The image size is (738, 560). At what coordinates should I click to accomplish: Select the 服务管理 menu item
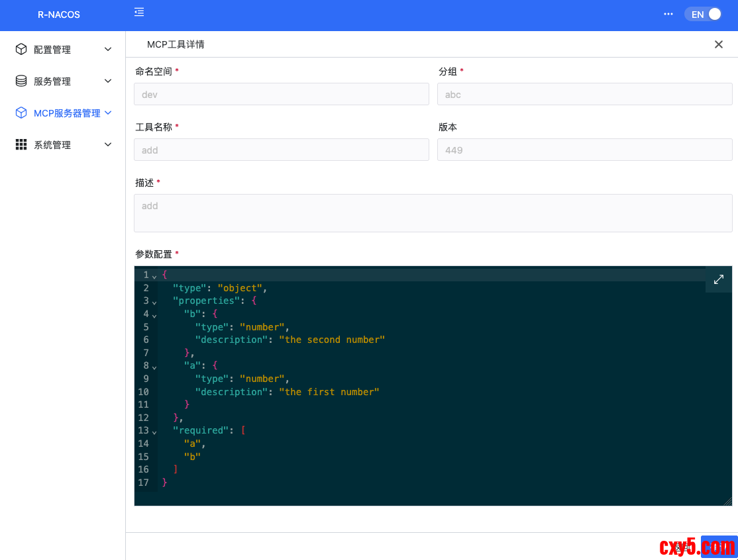(52, 81)
